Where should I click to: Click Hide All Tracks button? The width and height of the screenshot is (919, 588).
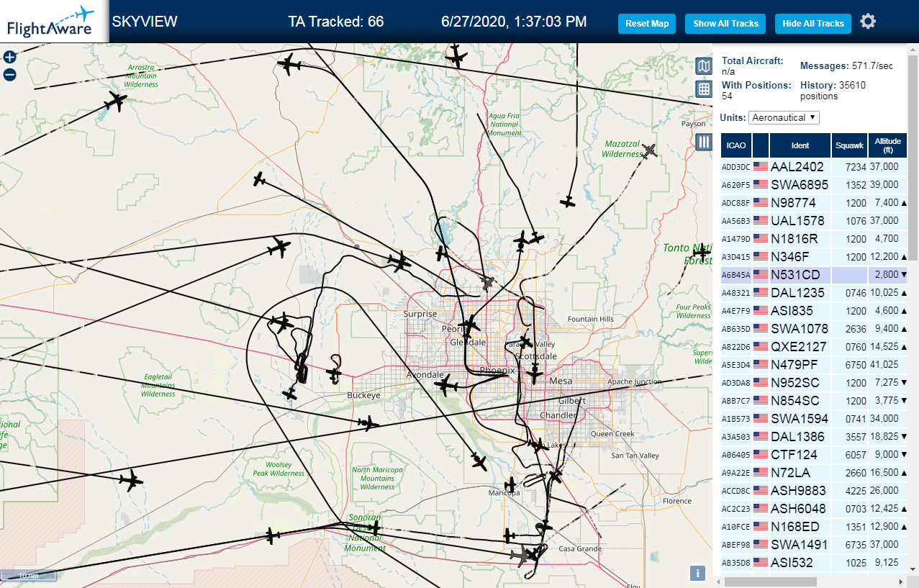coord(813,24)
